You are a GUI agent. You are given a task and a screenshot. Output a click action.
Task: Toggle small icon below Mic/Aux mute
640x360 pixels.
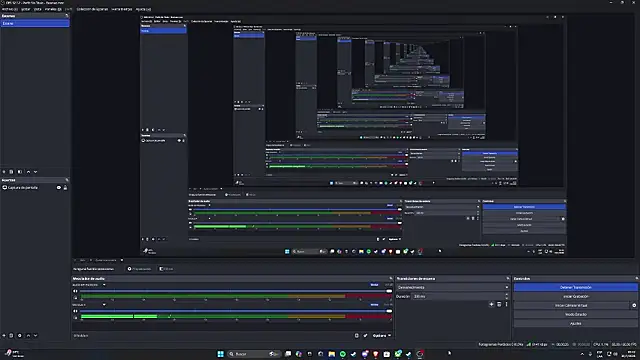[75, 318]
